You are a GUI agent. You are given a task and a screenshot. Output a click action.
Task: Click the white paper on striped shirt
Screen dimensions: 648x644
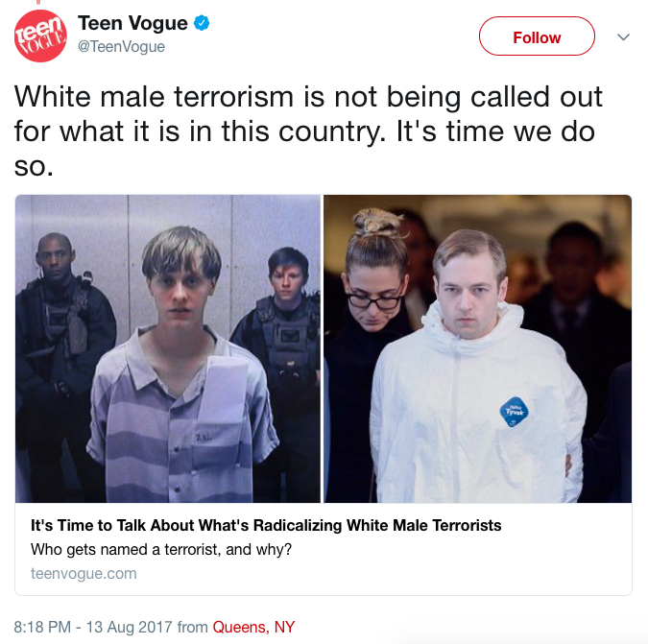(x=223, y=391)
